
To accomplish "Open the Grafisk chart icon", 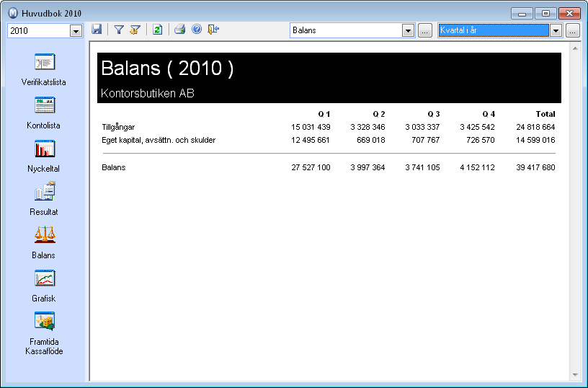I will [45, 278].
